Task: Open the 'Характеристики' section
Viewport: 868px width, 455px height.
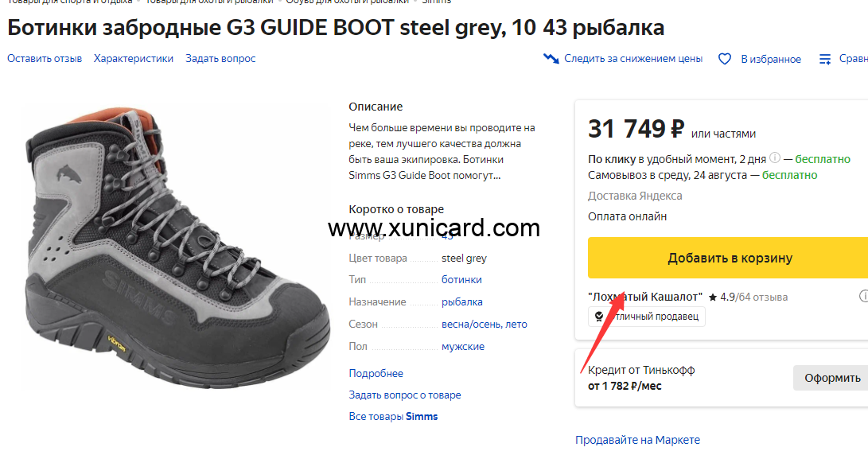Action: (134, 59)
